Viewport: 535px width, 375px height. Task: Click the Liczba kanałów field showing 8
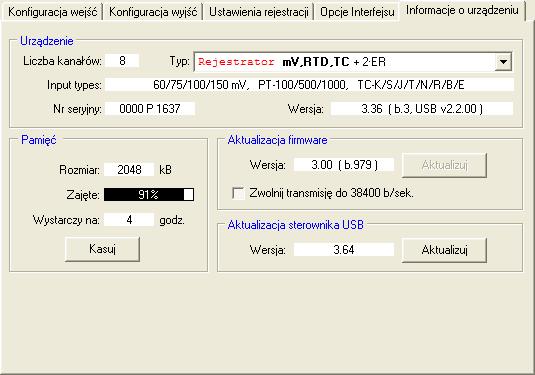122,61
